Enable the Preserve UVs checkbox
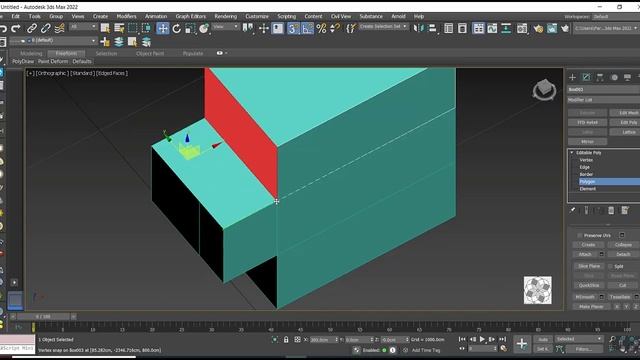 point(580,236)
